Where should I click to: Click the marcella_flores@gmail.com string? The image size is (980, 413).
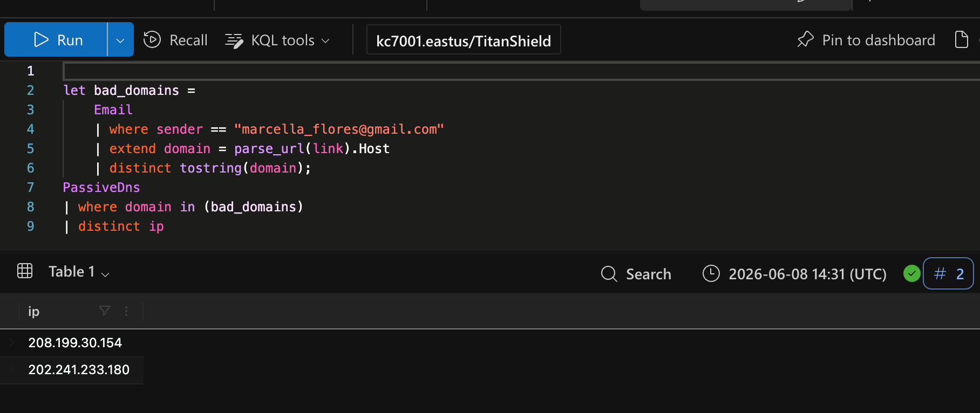click(339, 129)
